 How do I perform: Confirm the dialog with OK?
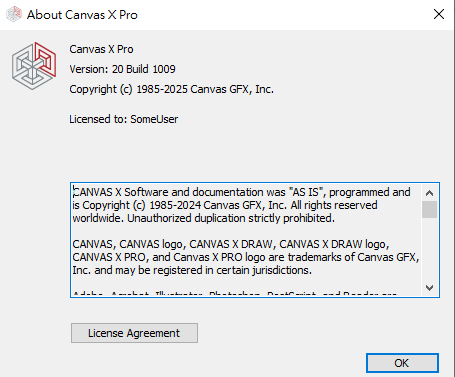(402, 363)
